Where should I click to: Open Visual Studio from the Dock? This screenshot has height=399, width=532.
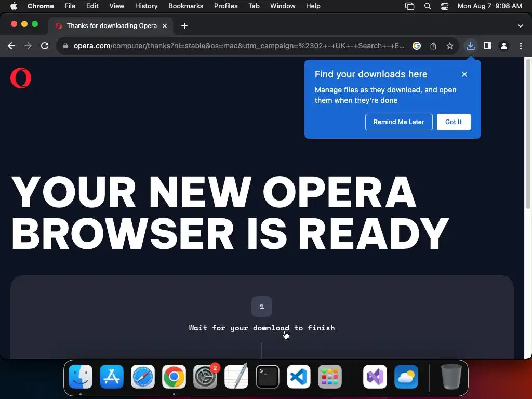375,377
